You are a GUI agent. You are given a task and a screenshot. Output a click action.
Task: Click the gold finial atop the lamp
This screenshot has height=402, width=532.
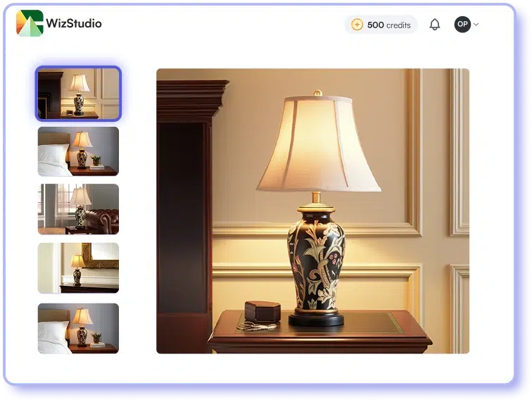[x=317, y=92]
